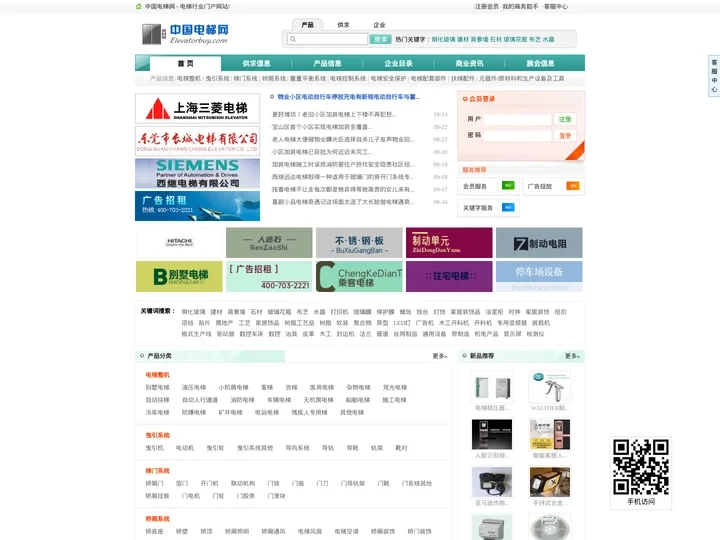Click the 别墅电梯 green ad tile
Image resolution: width=720 pixels, height=540 pixels.
click(179, 276)
